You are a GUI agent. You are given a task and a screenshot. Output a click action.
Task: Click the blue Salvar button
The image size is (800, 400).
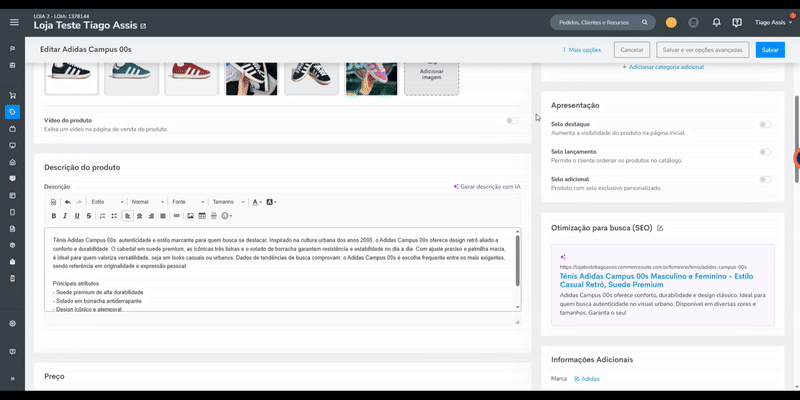coord(770,50)
